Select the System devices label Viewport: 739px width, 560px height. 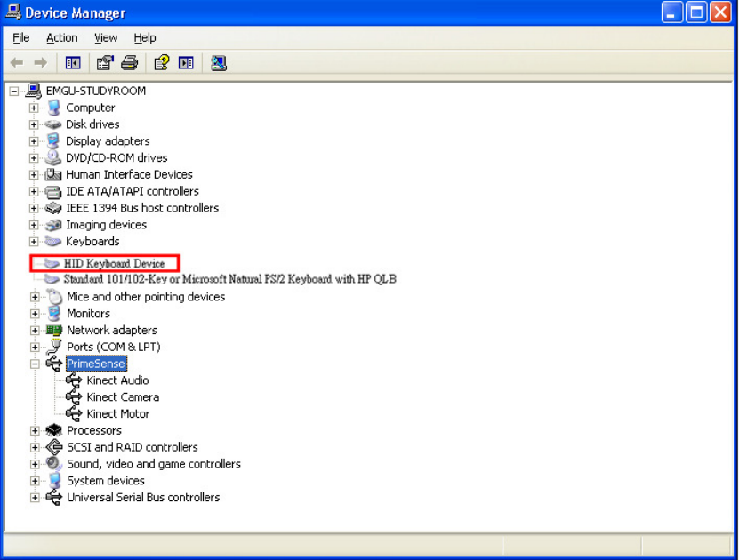106,480
